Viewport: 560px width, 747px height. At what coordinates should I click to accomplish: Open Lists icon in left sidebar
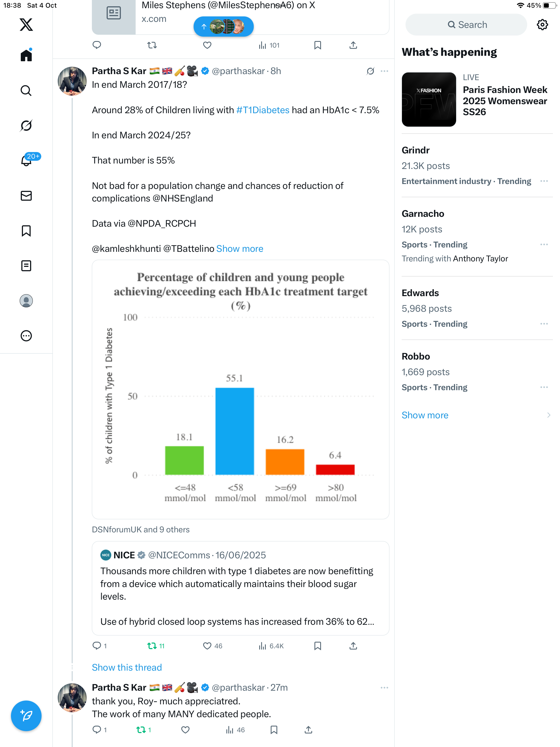click(26, 266)
